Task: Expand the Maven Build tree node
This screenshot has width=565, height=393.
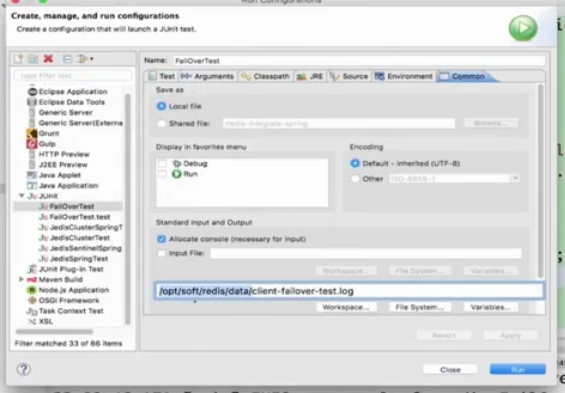Action: pos(21,279)
